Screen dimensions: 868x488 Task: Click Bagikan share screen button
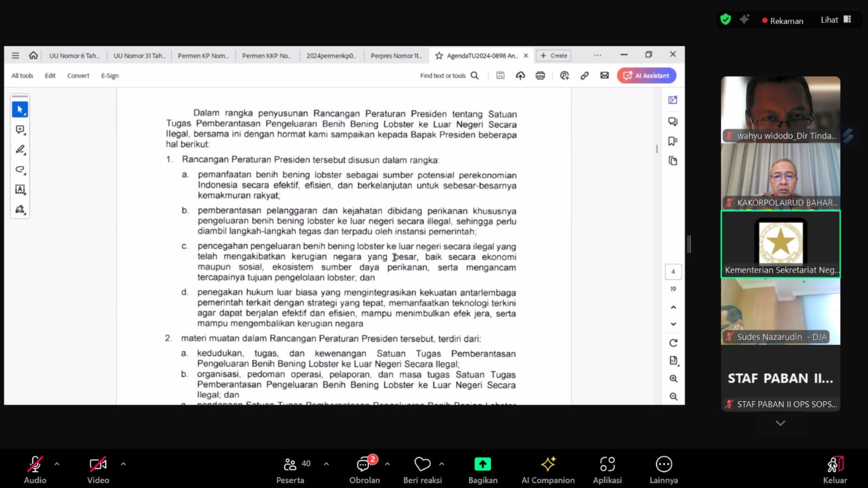tap(483, 470)
